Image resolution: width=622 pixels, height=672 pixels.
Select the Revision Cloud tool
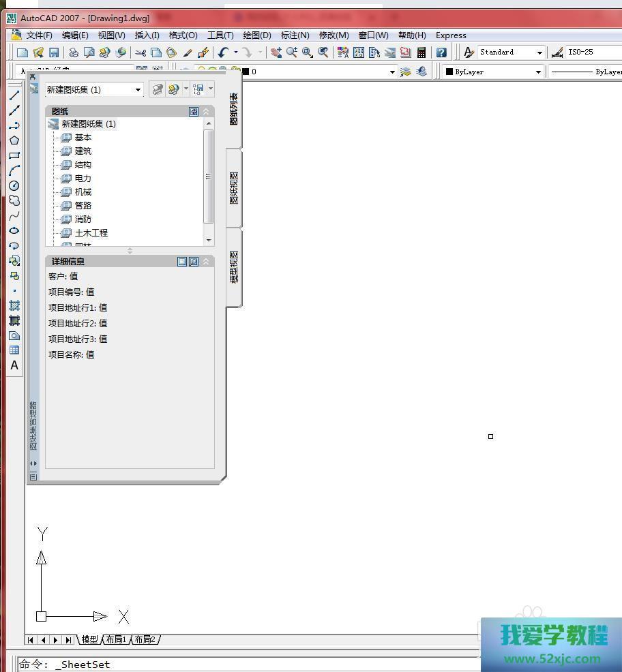(x=14, y=200)
